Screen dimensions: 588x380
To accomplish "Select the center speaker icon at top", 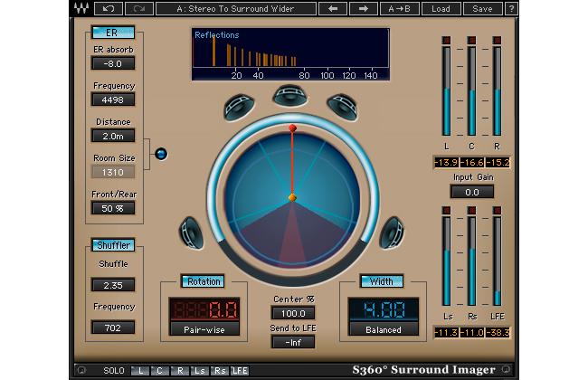I will [x=290, y=94].
